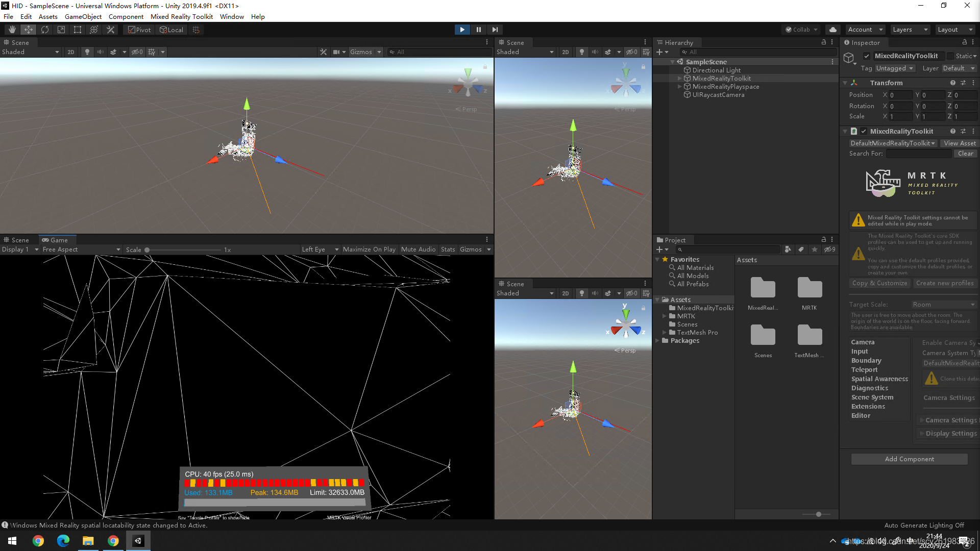
Task: Select the Spatial Awareness settings tab
Action: (879, 379)
